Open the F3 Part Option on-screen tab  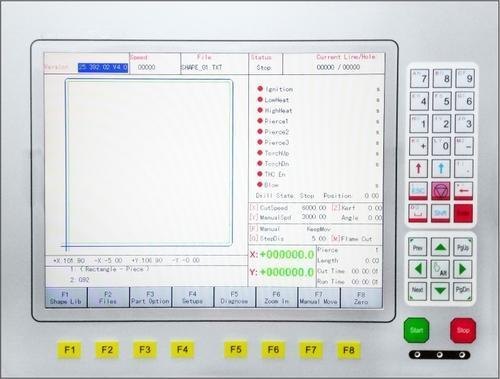[150, 297]
